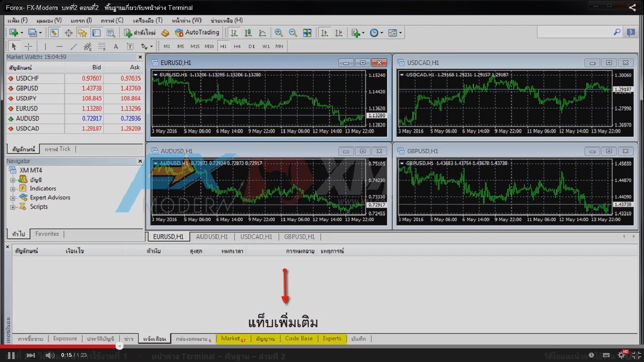Select the Text (A) tool
The image size is (644, 362).
[x=116, y=46]
